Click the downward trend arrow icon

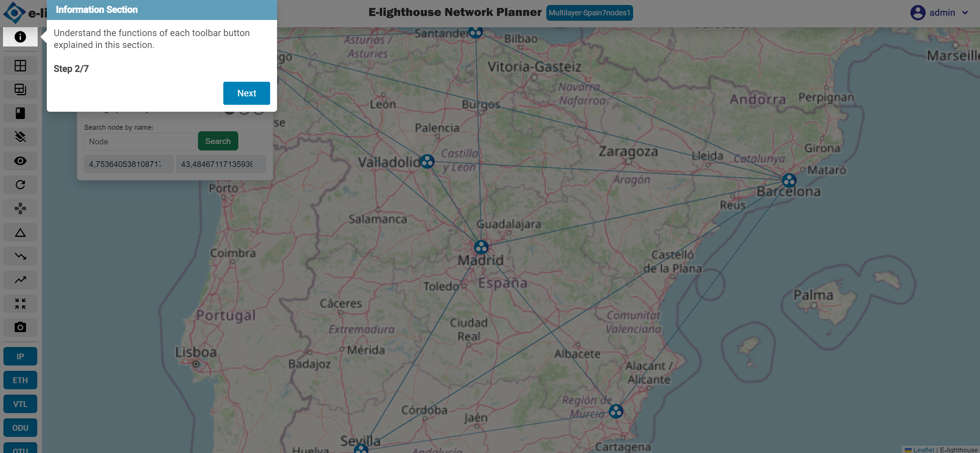[20, 256]
